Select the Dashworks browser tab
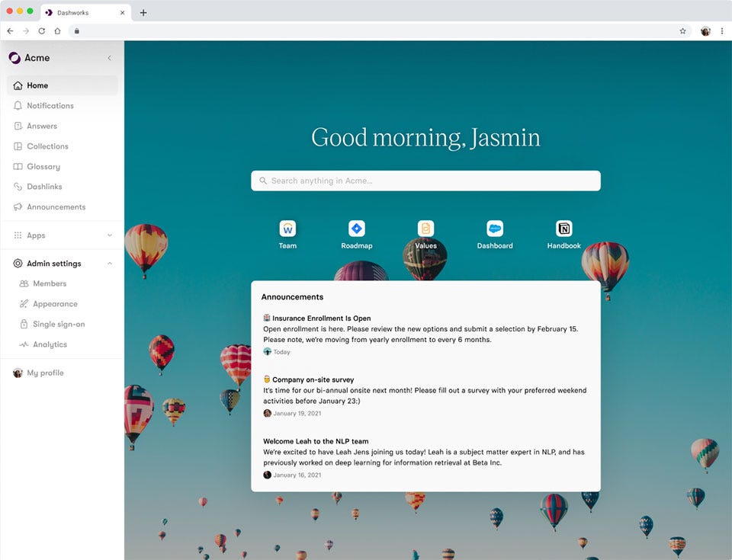The image size is (732, 560). [x=85, y=13]
